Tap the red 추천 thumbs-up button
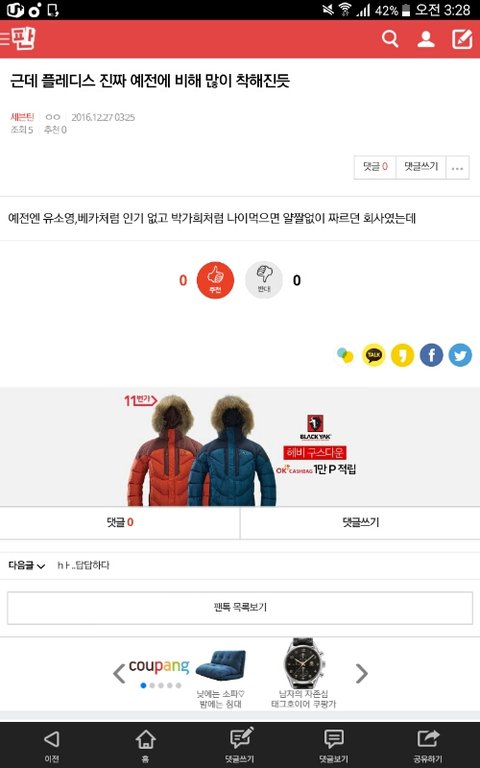 coord(215,280)
